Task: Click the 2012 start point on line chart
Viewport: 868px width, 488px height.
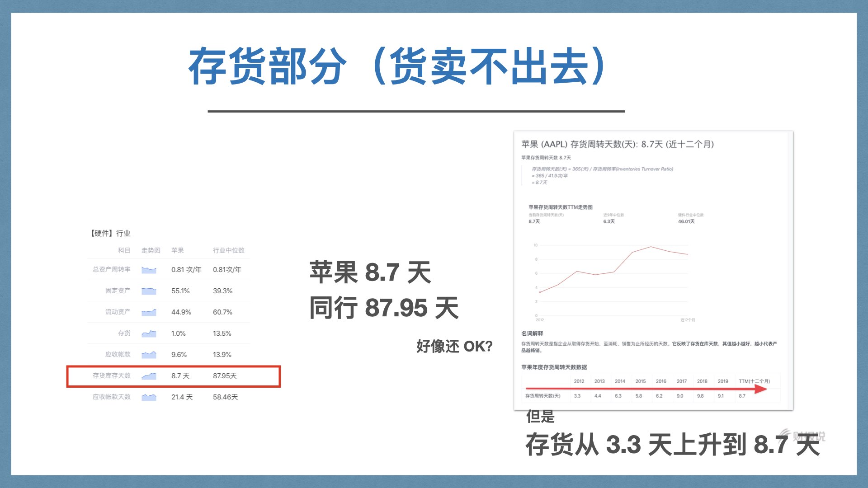Action: coord(540,292)
